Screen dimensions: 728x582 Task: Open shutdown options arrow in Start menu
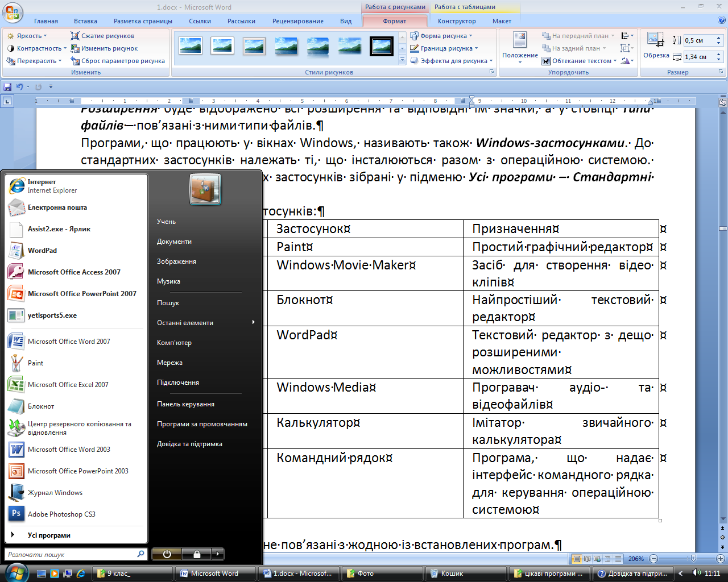(x=217, y=554)
